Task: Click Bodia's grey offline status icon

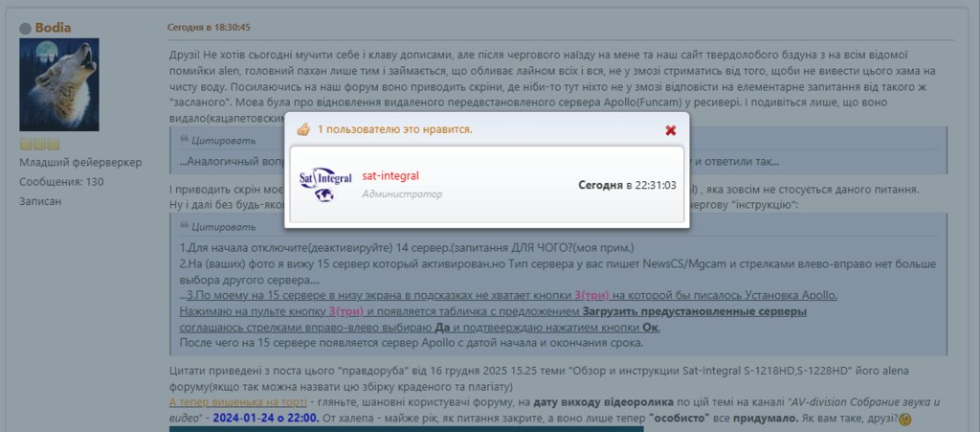Action: 25,28
